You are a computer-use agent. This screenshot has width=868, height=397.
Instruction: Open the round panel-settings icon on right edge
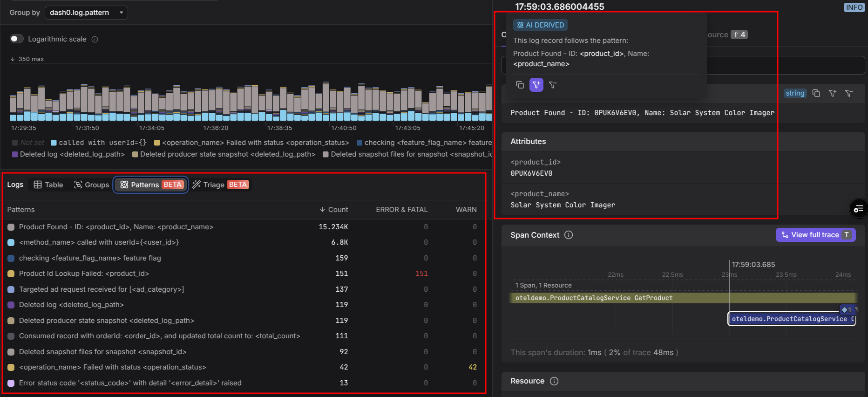859,208
